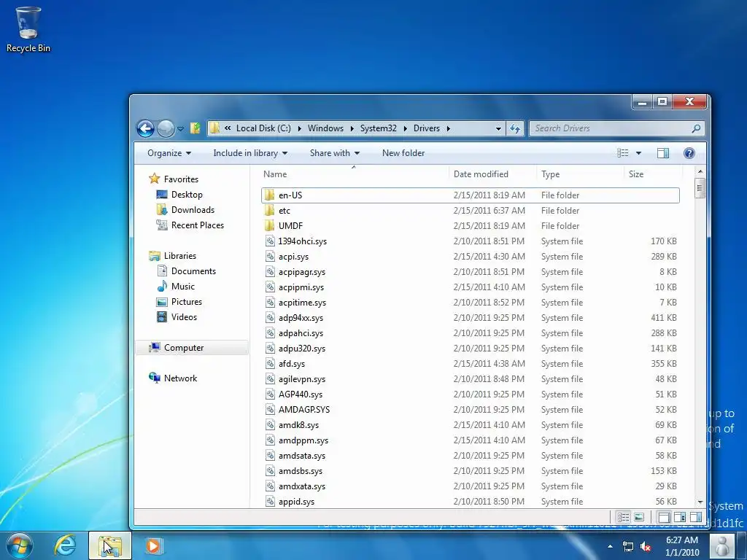747x560 pixels.
Task: Click the AMDAGP.SYS file icon
Action: click(270, 410)
